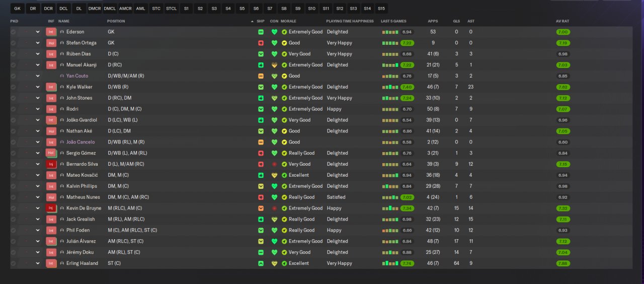The width and height of the screenshot is (644, 284).
Task: Open the selection dropdown for Manuel Akanji
Action: (x=37, y=65)
